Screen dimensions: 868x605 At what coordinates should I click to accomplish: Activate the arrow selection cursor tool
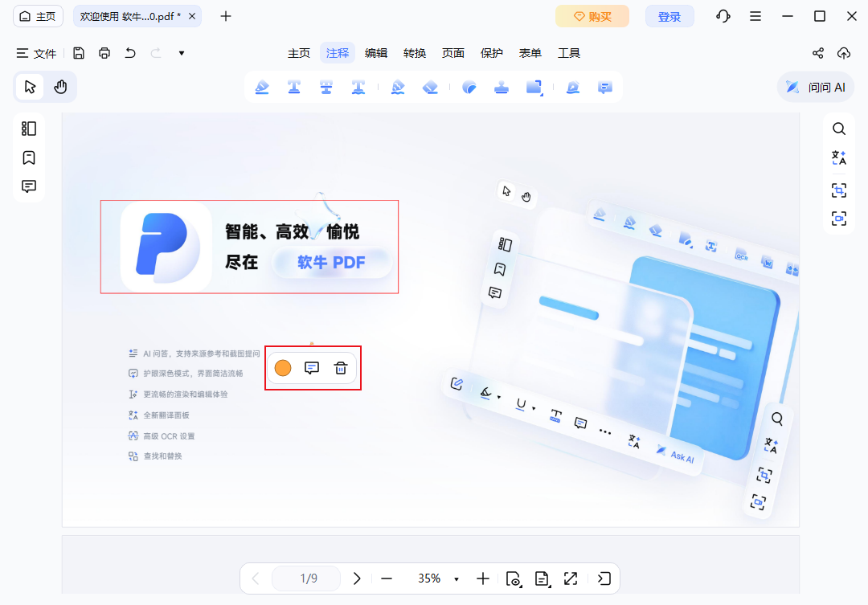point(30,87)
